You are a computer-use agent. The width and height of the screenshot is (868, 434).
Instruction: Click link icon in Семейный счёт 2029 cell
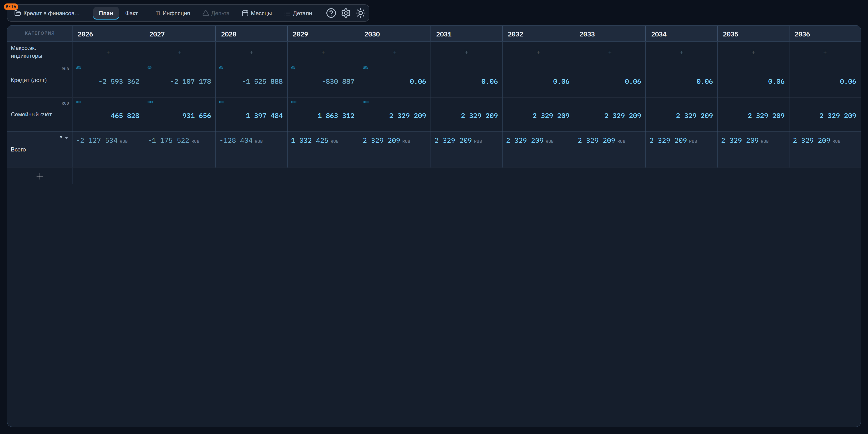pyautogui.click(x=294, y=102)
